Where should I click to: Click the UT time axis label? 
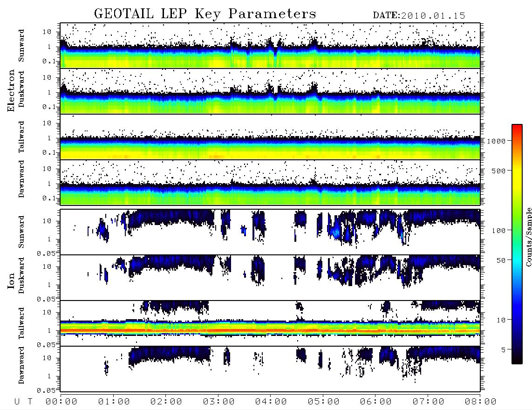(24, 402)
